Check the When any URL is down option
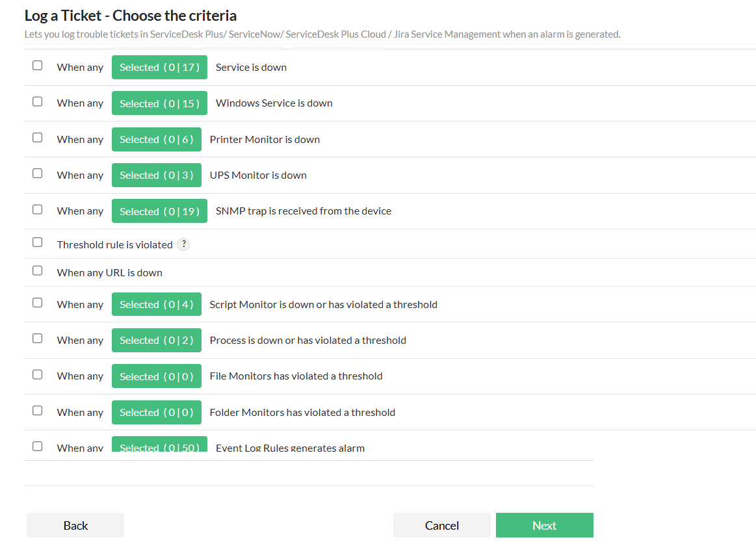The height and width of the screenshot is (544, 756). [x=38, y=270]
